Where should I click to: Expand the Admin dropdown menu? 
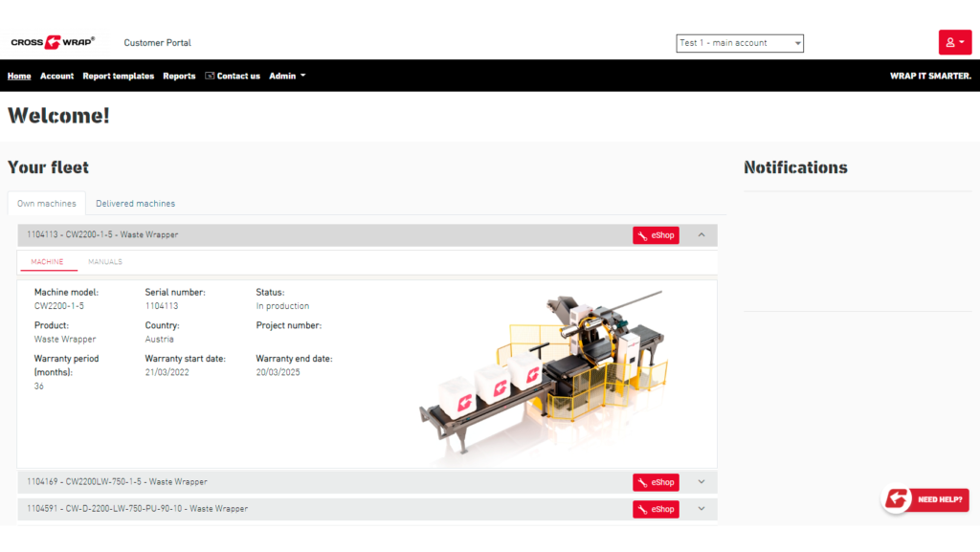287,77
